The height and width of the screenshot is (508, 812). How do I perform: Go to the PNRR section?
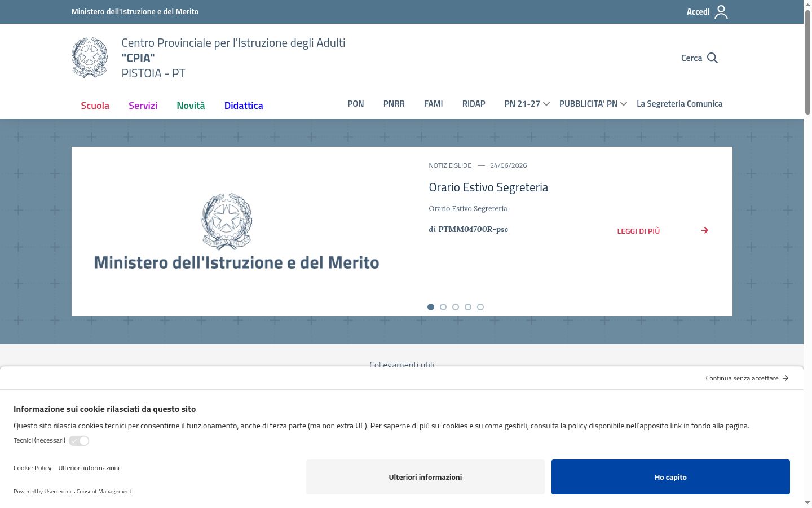tap(394, 104)
